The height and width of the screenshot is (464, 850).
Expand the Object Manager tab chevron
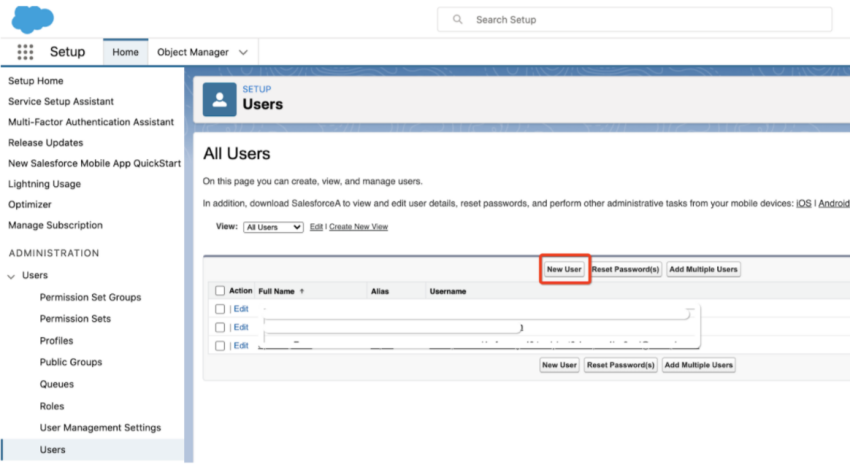(243, 52)
